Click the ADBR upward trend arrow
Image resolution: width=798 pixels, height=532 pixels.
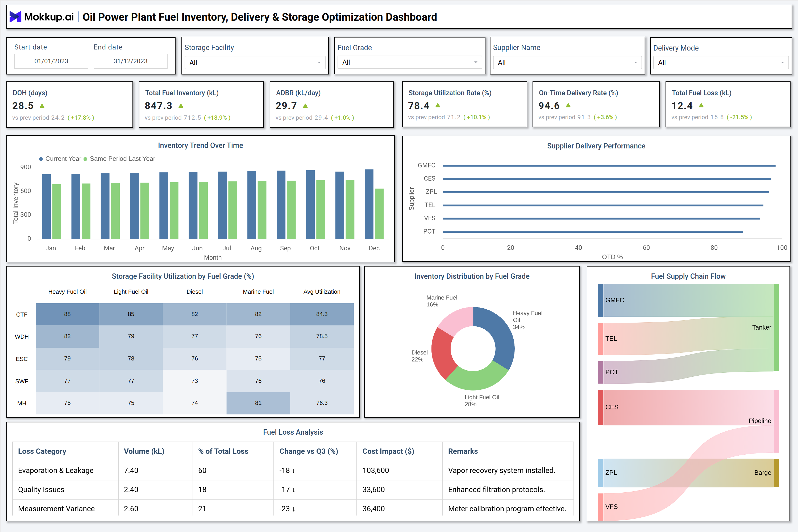[x=305, y=106]
